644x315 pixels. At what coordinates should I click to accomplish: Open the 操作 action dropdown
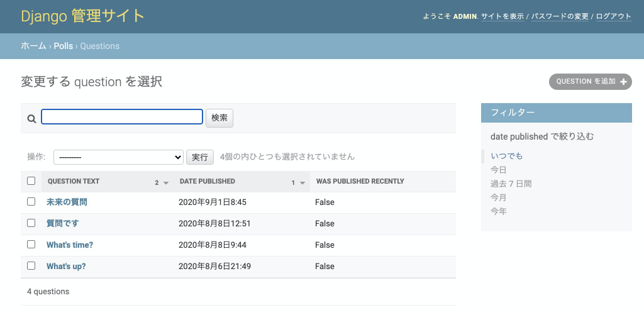[x=118, y=157]
